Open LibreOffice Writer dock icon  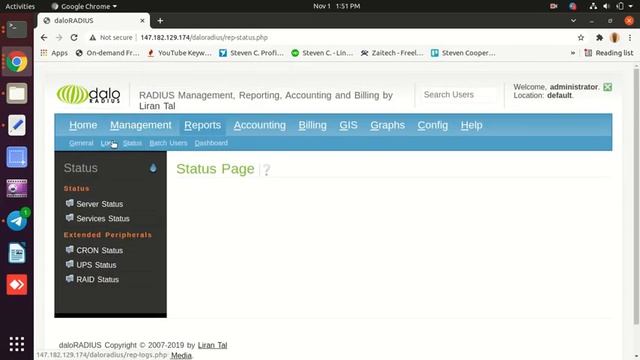click(x=17, y=253)
